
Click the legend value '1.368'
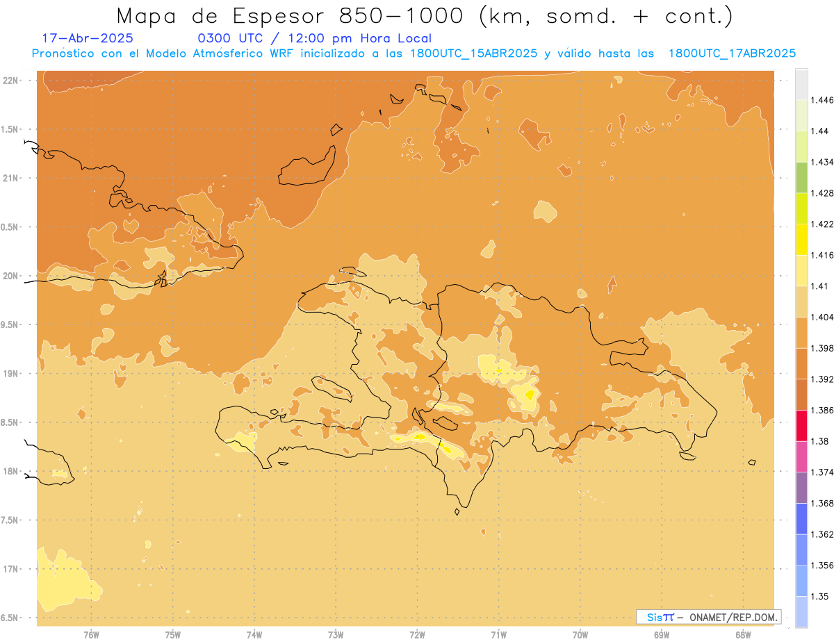[x=821, y=503]
